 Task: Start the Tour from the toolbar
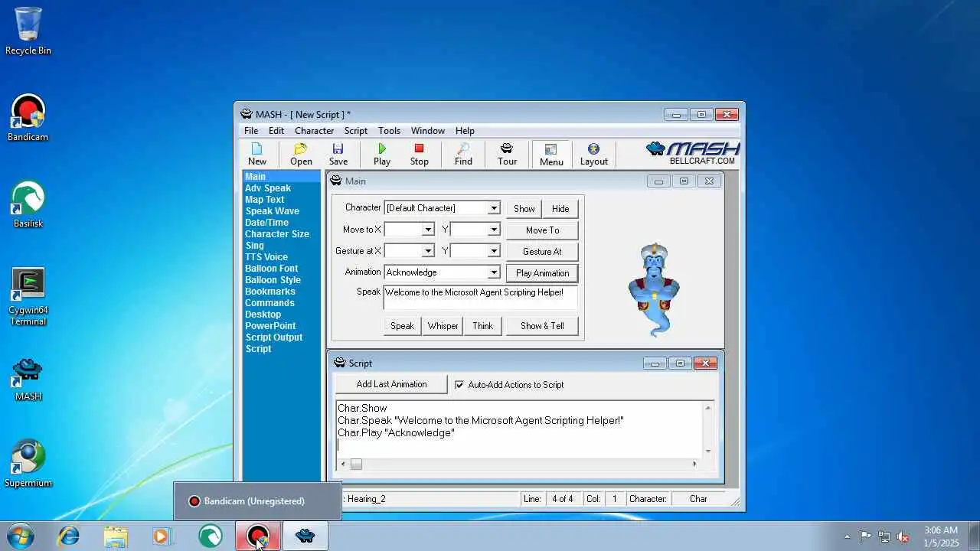[507, 154]
